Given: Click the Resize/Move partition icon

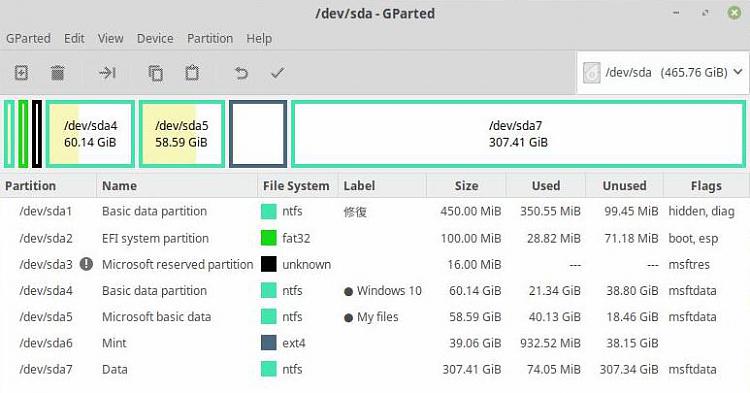Looking at the screenshot, I should pos(107,73).
